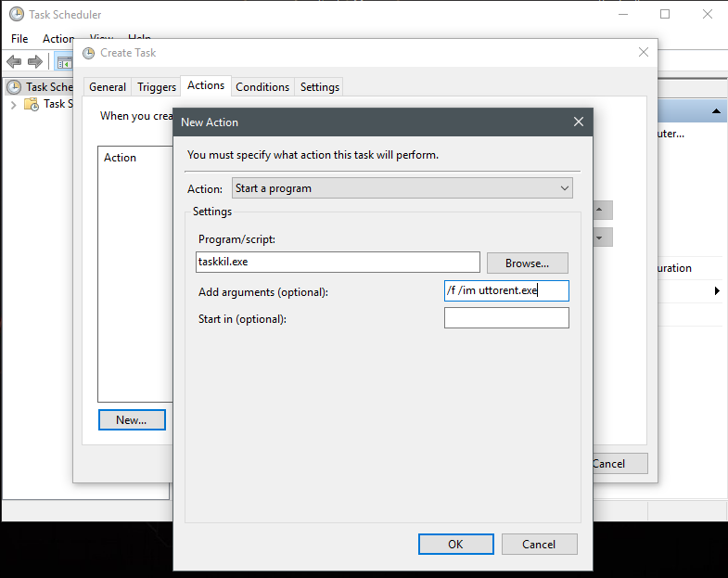Open the Action menu

[x=58, y=39]
